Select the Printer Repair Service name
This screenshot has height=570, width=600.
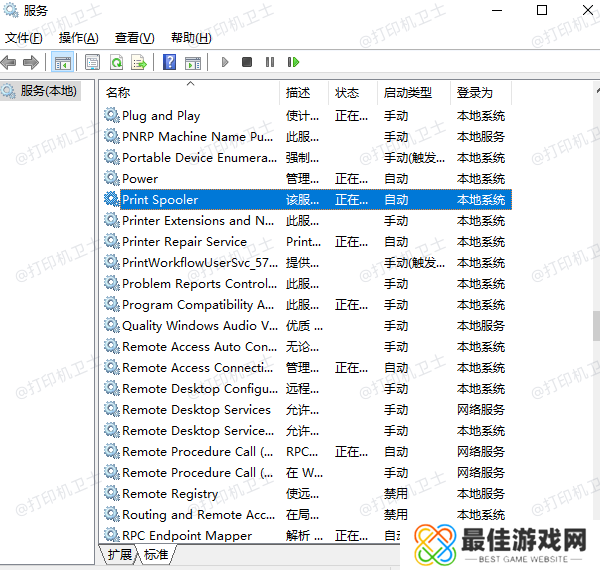[184, 242]
